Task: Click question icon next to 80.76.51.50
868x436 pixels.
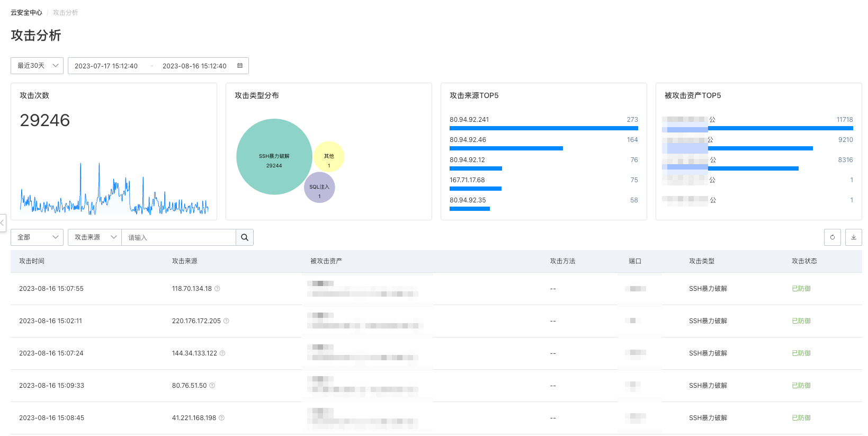Action: coord(212,386)
